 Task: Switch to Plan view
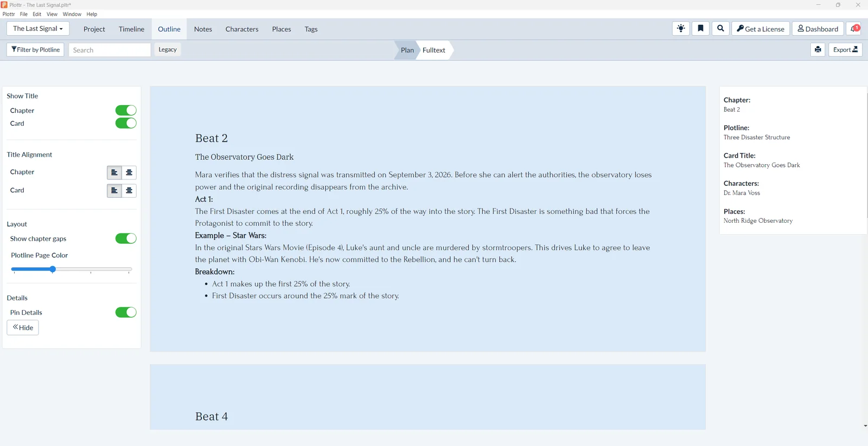click(407, 50)
